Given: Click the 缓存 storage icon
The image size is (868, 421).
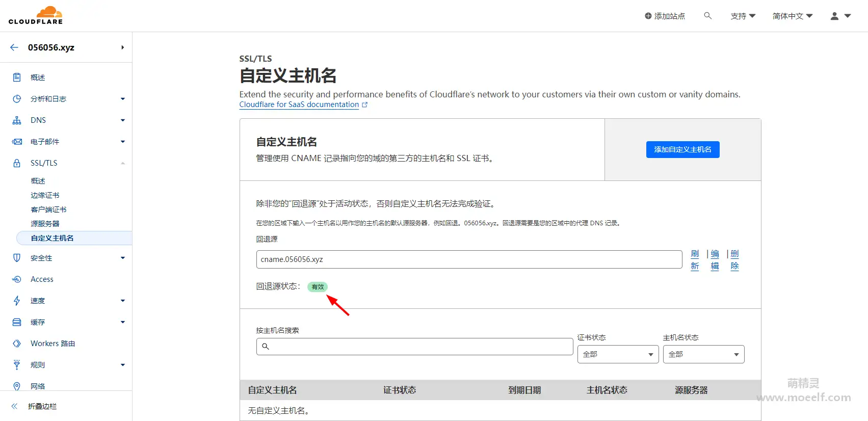Looking at the screenshot, I should (17, 322).
